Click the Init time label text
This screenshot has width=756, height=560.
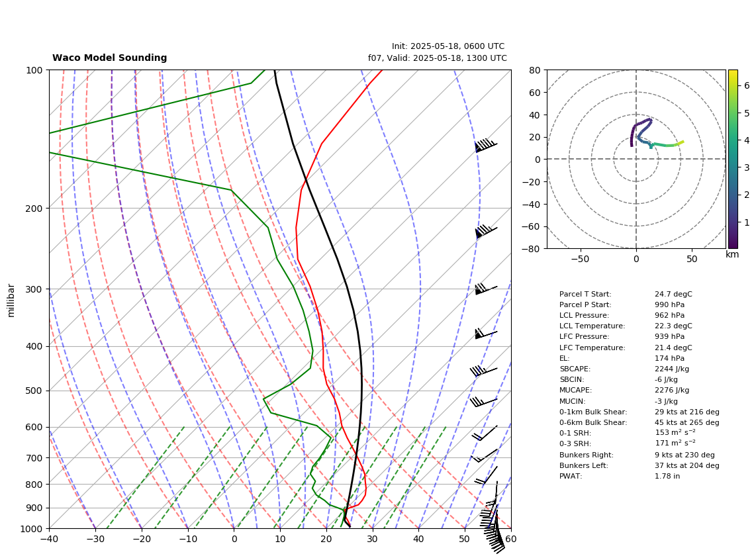[448, 46]
